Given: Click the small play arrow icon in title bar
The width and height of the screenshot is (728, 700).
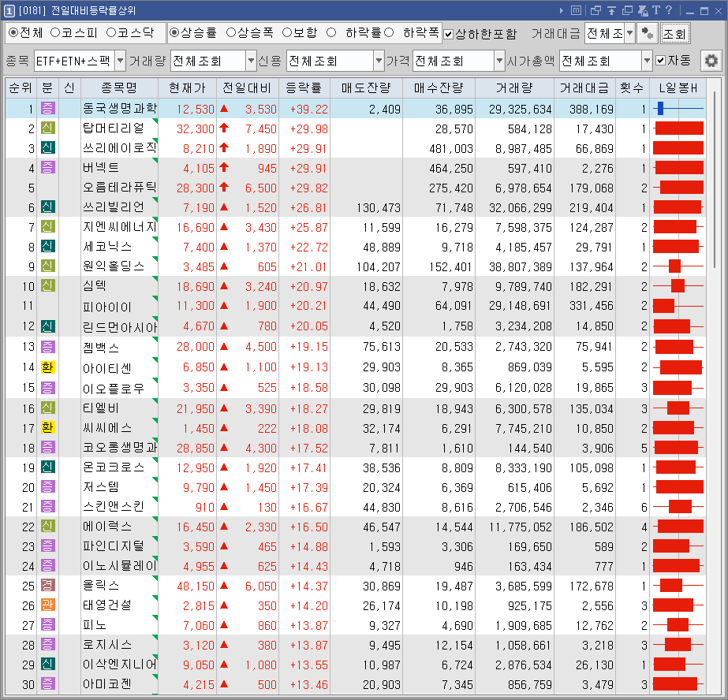Looking at the screenshot, I should point(562,10).
